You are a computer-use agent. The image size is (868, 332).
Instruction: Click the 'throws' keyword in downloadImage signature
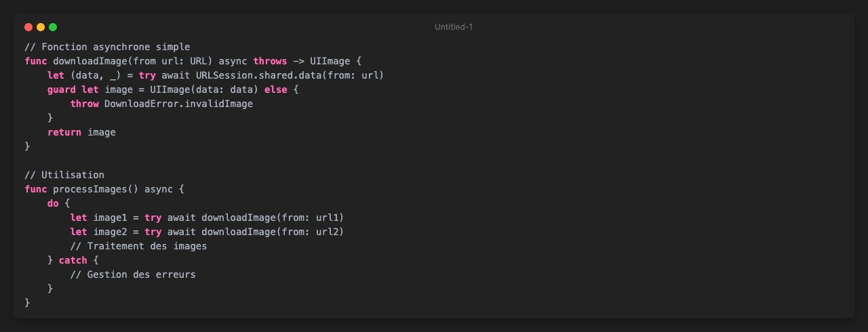click(270, 61)
